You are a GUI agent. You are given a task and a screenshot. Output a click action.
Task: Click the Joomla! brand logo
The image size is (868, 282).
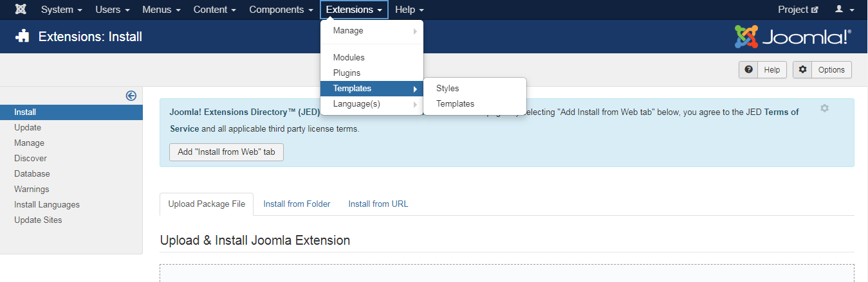pyautogui.click(x=793, y=37)
